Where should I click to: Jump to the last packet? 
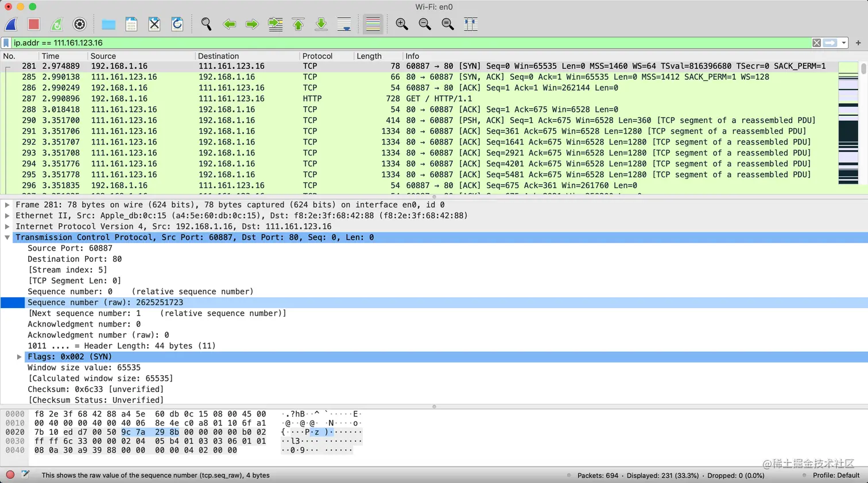(321, 24)
